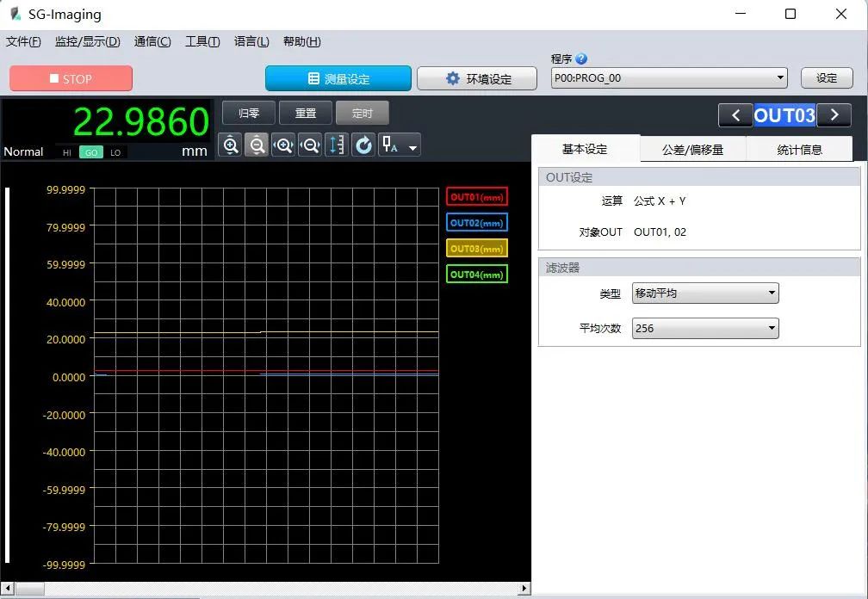Click the vertical zoom in icon
Image resolution: width=868 pixels, height=599 pixels.
[231, 145]
